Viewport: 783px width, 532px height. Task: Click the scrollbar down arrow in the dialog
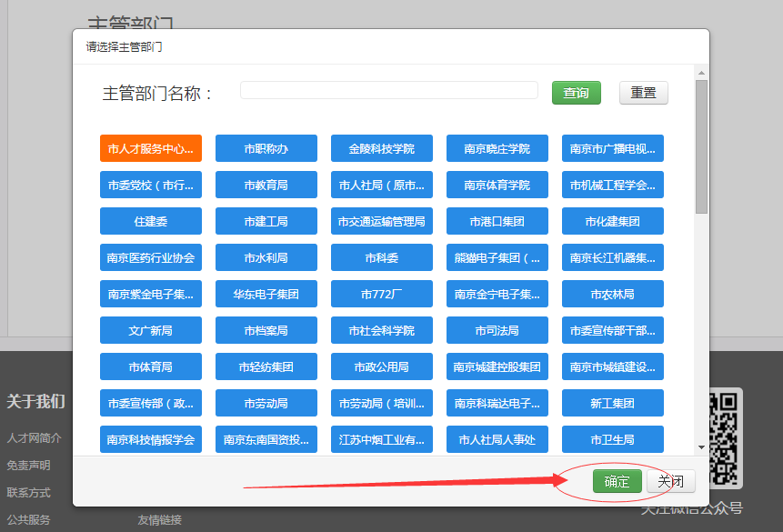click(700, 447)
